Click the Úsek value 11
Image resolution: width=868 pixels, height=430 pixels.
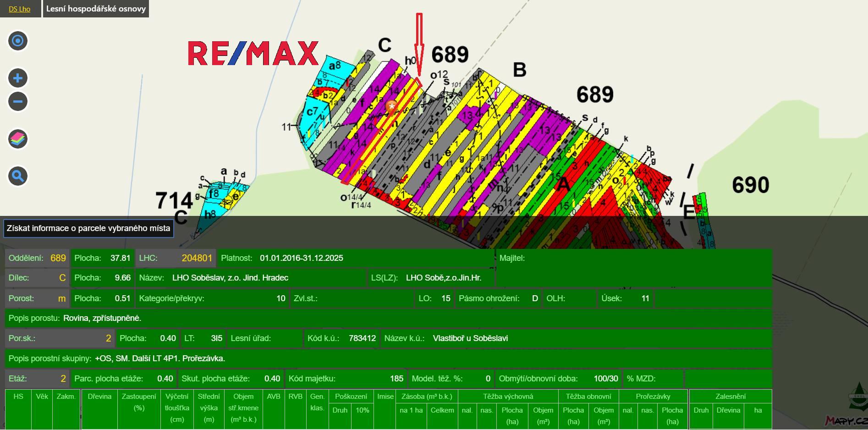(645, 298)
